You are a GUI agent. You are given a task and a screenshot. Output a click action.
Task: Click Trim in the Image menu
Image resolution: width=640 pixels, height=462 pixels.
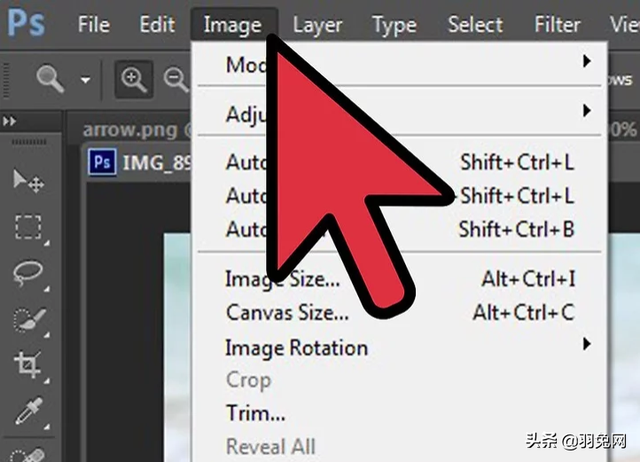[255, 413]
